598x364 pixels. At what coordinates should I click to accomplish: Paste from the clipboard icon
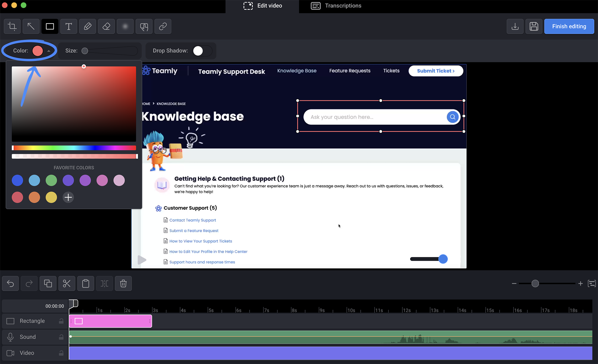[86, 284]
